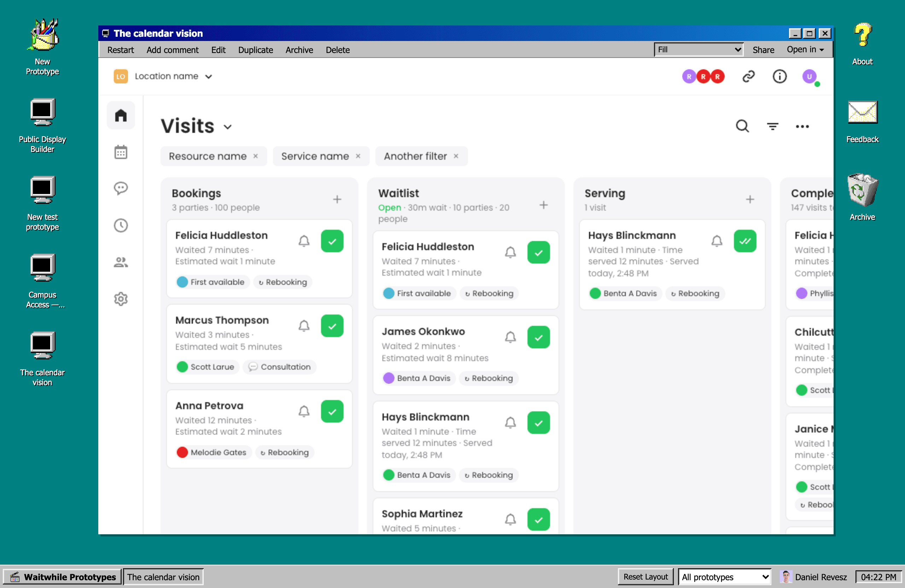Click bell on Serving Hays Blinckmann card

[717, 241]
